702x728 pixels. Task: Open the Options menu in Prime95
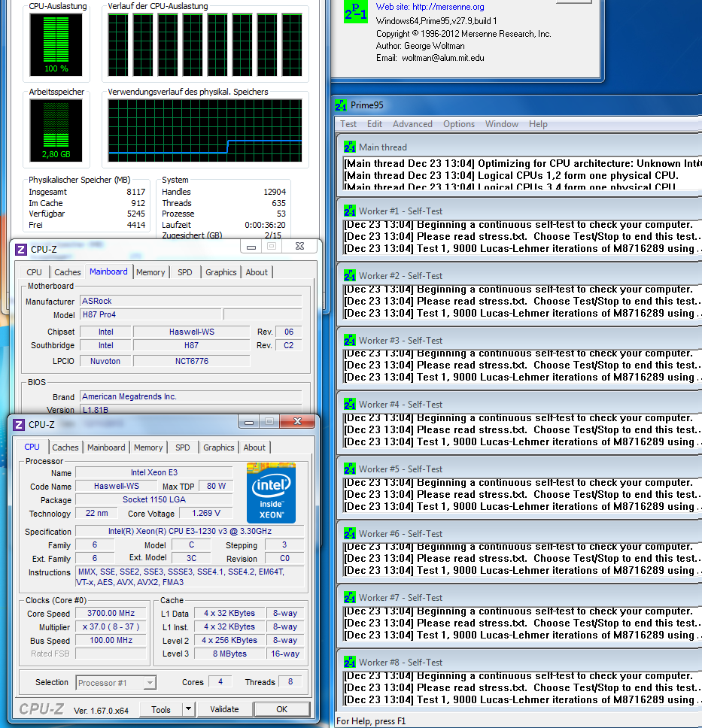[459, 124]
